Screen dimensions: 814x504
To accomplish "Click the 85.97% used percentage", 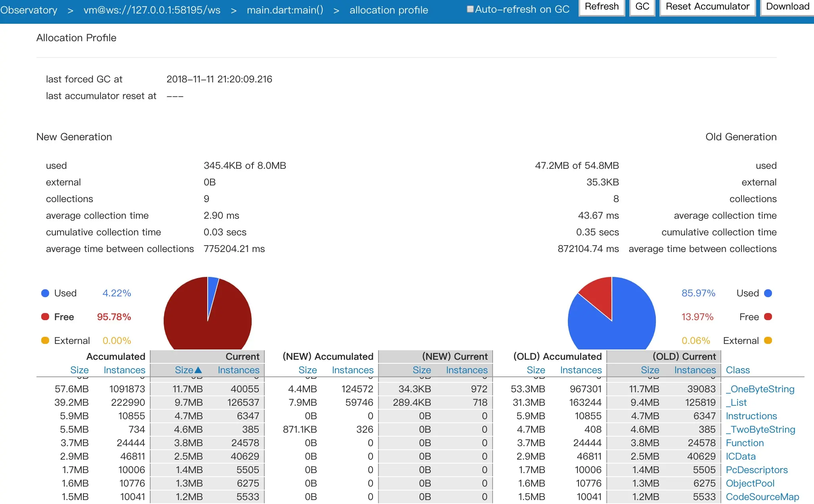I will 698,293.
